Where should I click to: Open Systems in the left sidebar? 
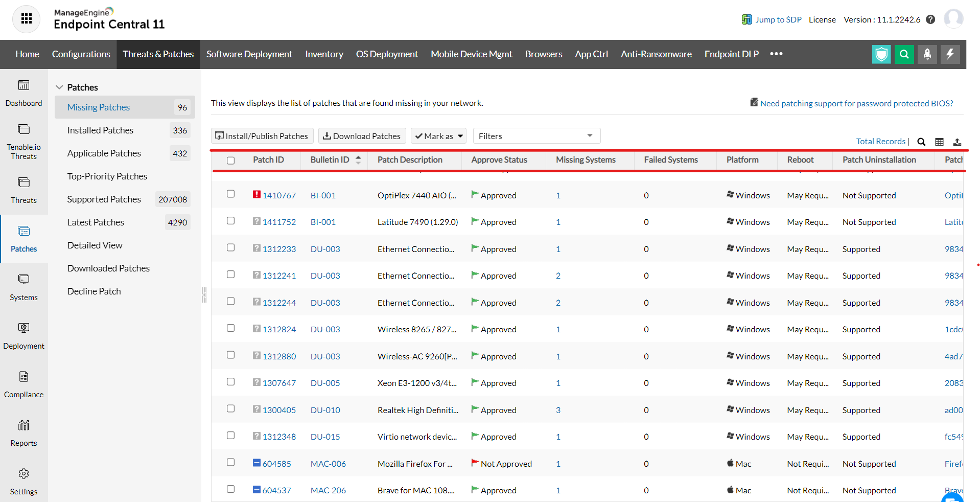[24, 287]
